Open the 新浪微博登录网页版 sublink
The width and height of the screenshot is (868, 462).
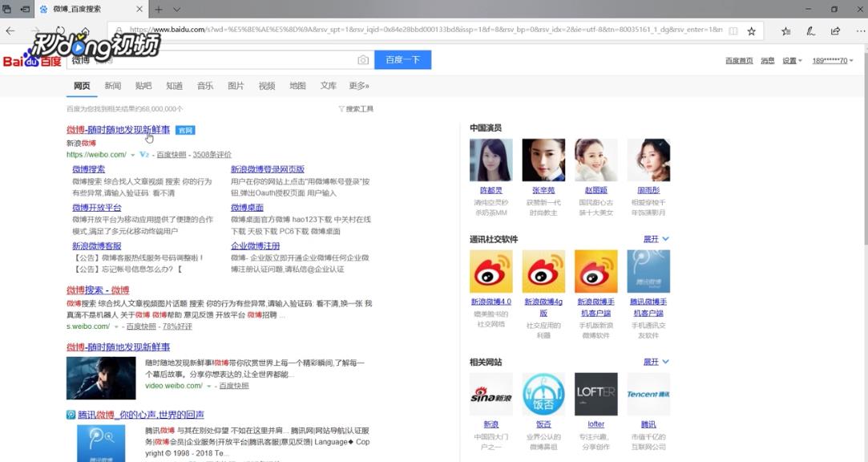click(268, 169)
